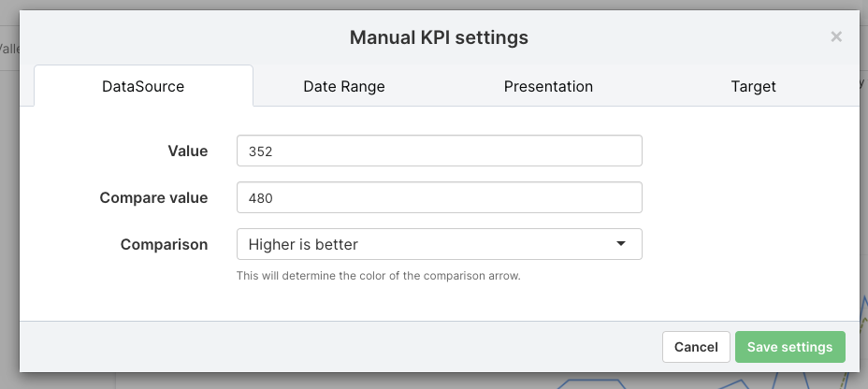Open the Date Range tab
The width and height of the screenshot is (868, 389).
pyautogui.click(x=344, y=86)
